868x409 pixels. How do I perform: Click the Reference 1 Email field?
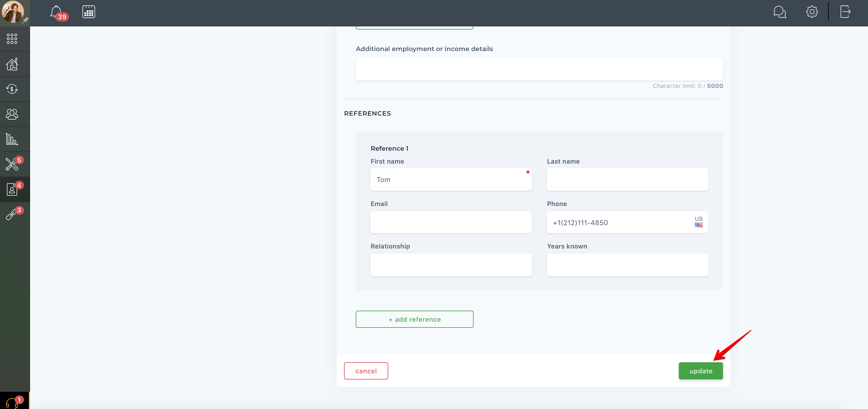(x=451, y=222)
